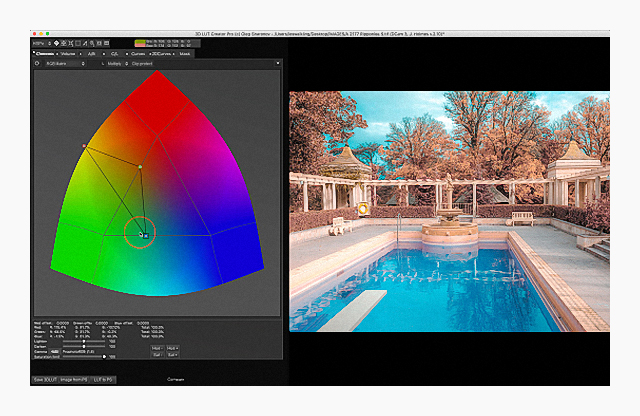
Task: Click the Hue + button
Action: [171, 348]
